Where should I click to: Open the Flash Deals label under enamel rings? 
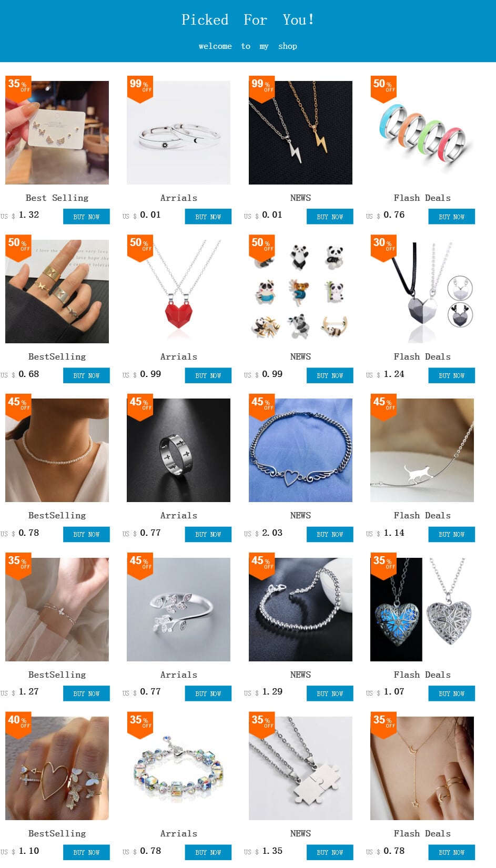click(422, 198)
